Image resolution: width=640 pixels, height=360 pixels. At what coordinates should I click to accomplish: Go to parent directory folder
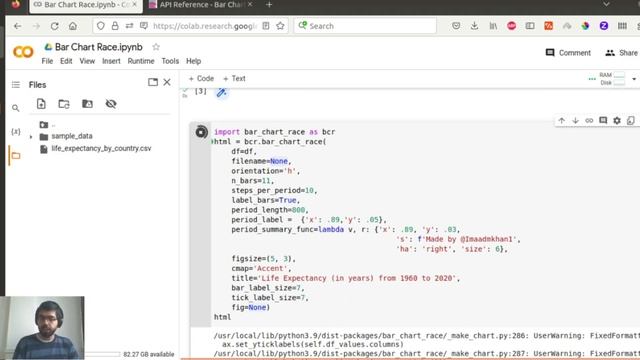click(44, 124)
